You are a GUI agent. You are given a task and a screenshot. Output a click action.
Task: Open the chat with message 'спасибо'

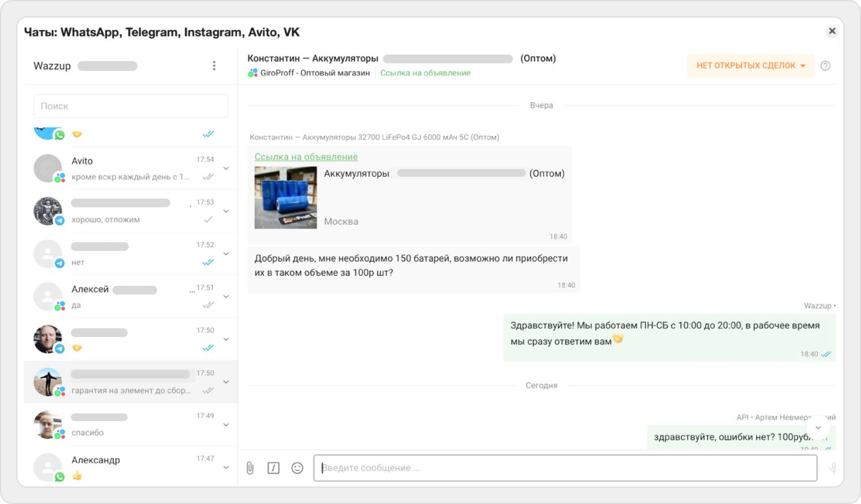(x=131, y=425)
